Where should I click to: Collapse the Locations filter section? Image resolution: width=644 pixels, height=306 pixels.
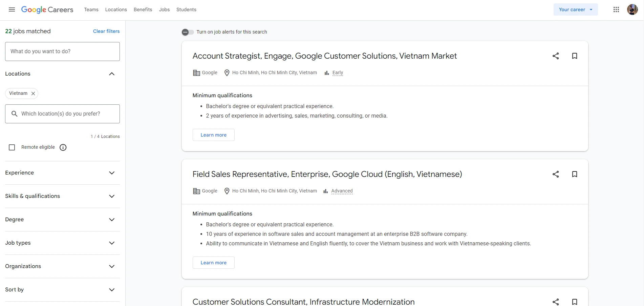point(112,74)
